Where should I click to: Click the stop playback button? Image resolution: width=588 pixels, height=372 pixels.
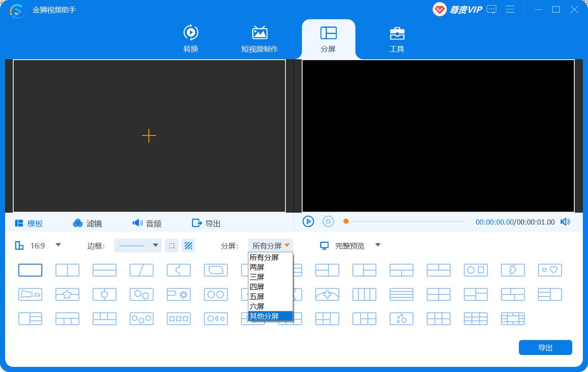tap(328, 222)
